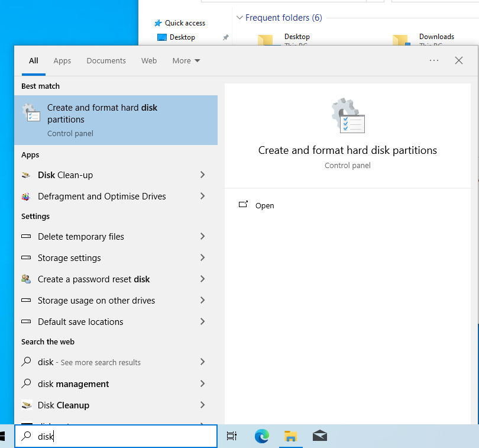Click the Open action icon in preview pane

(243, 205)
